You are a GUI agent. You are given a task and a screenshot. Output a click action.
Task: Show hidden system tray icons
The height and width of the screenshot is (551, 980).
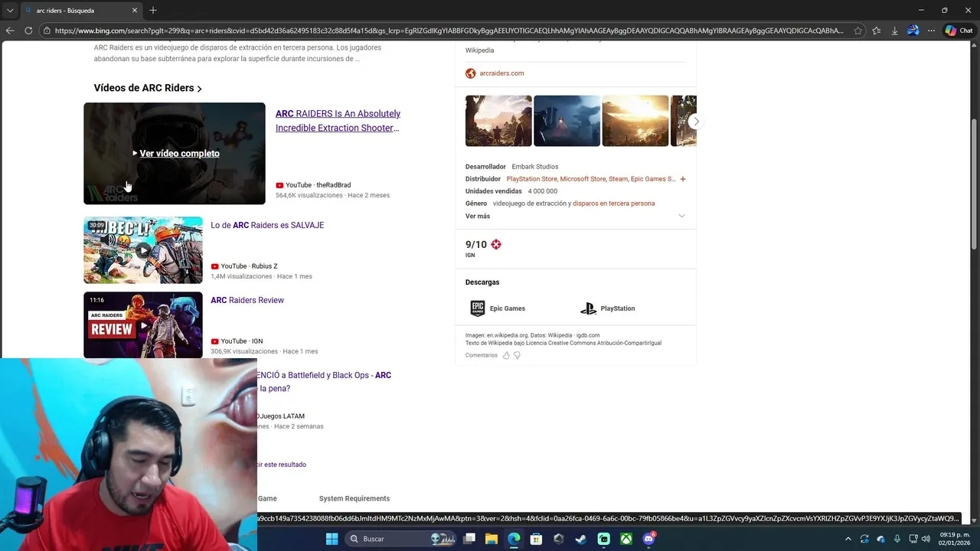point(848,539)
